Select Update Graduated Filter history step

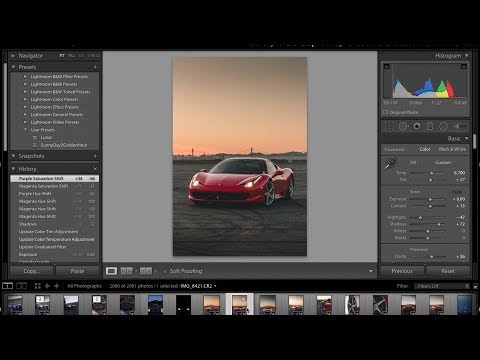(x=54, y=247)
